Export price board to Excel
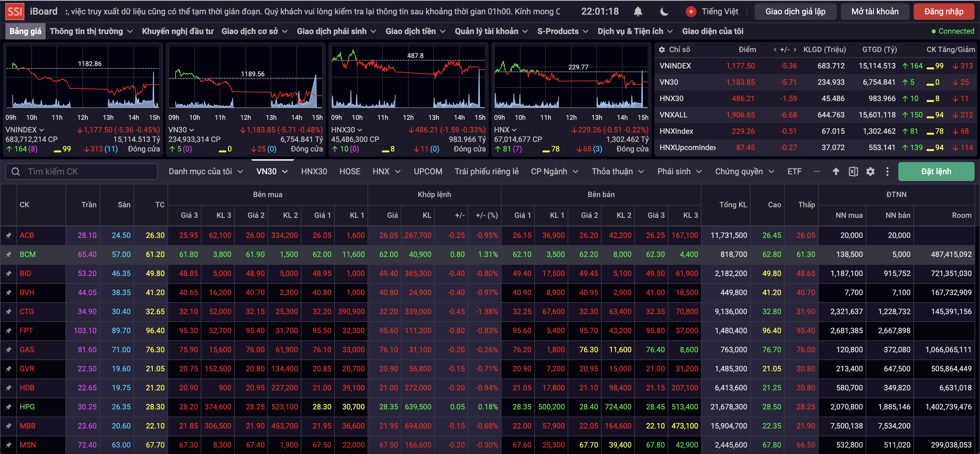 pyautogui.click(x=853, y=172)
